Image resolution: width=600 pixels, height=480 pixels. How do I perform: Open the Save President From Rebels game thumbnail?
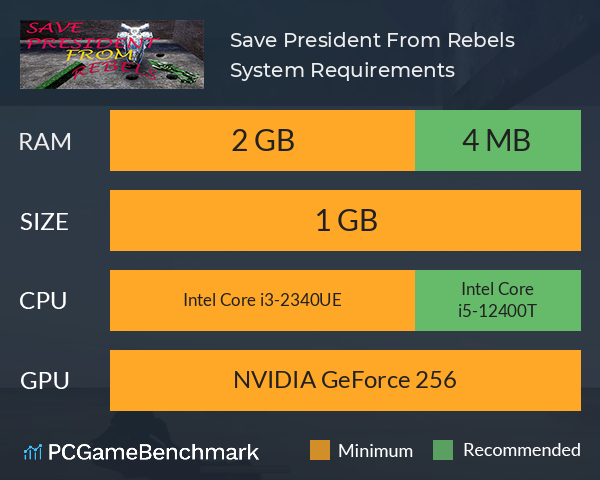pyautogui.click(x=112, y=54)
